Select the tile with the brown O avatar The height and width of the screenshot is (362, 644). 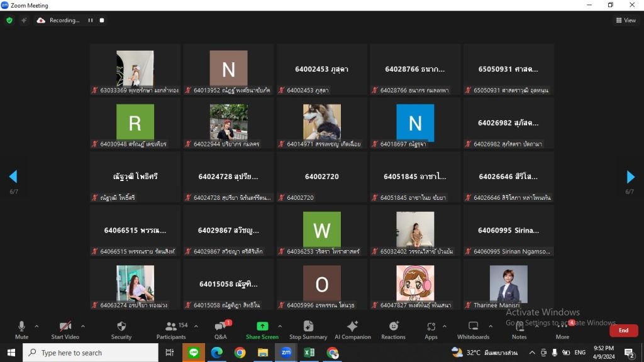[322, 284]
